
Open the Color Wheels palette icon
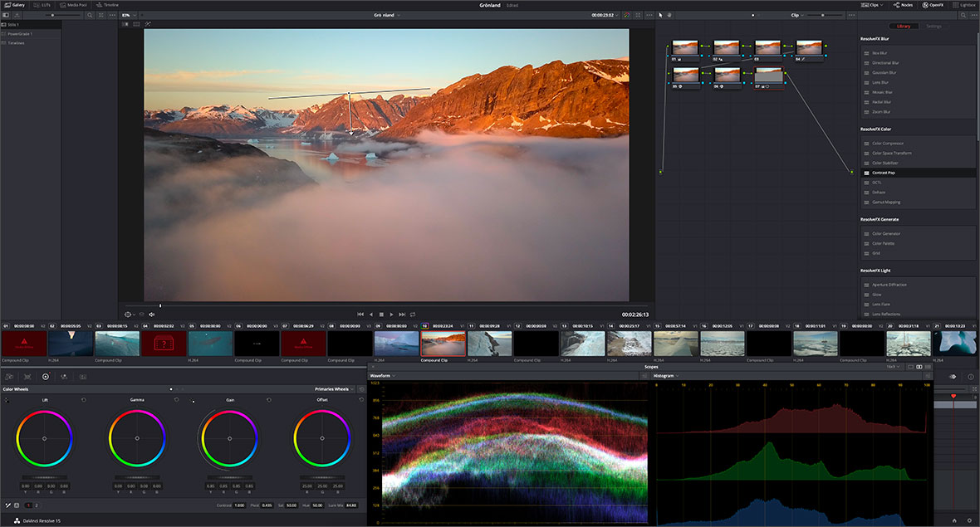coord(46,377)
